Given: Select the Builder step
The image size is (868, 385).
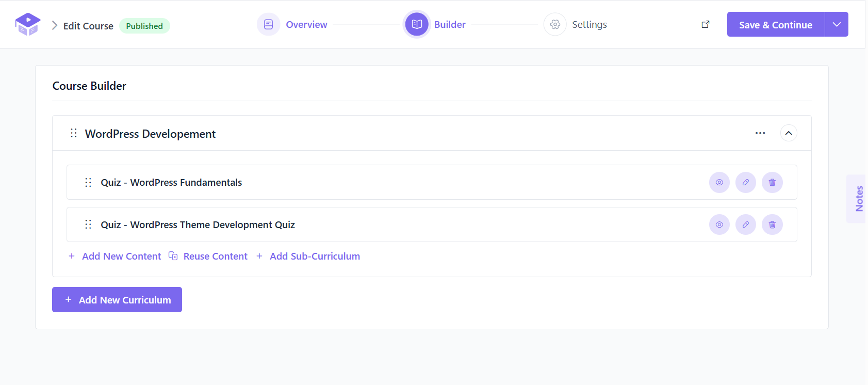Looking at the screenshot, I should tap(435, 24).
